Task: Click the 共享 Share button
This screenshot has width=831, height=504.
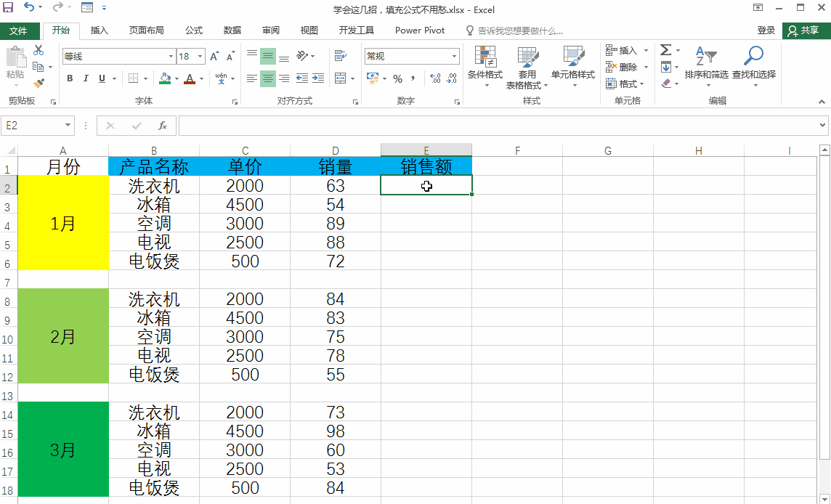Action: click(x=805, y=31)
